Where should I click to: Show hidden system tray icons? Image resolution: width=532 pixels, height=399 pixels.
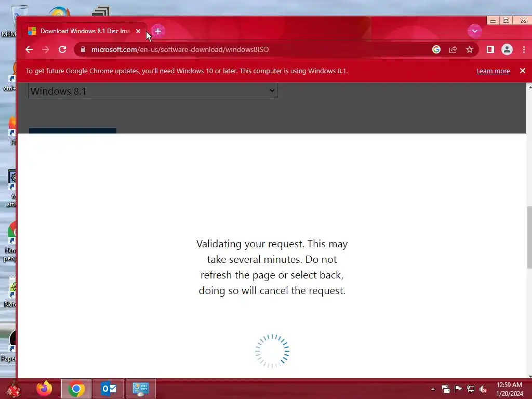[433, 389]
